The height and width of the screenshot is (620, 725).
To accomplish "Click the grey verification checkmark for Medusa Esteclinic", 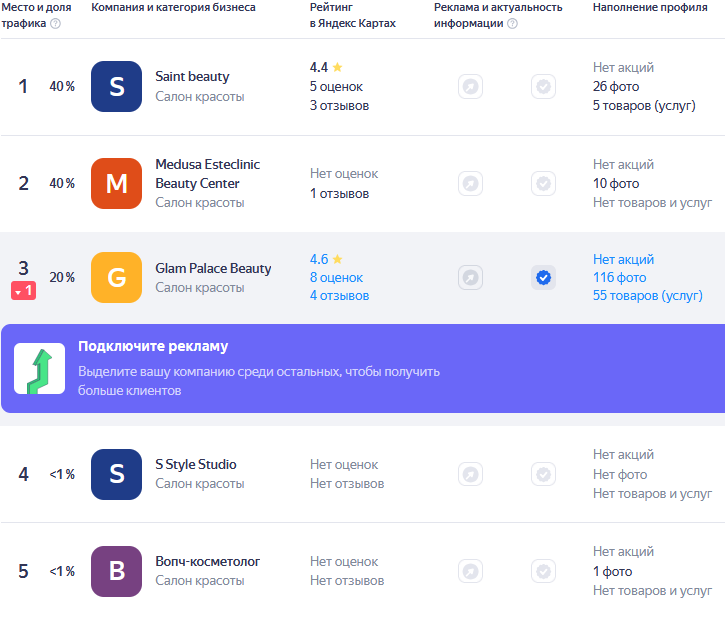I will point(543,184).
